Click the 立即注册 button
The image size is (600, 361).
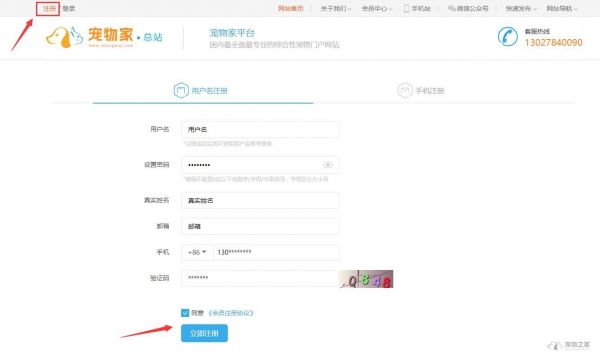tap(204, 333)
